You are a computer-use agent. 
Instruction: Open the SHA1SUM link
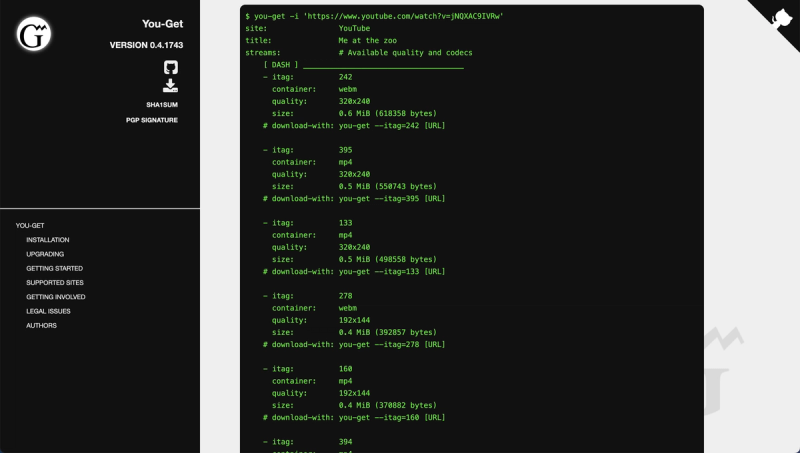pyautogui.click(x=162, y=105)
